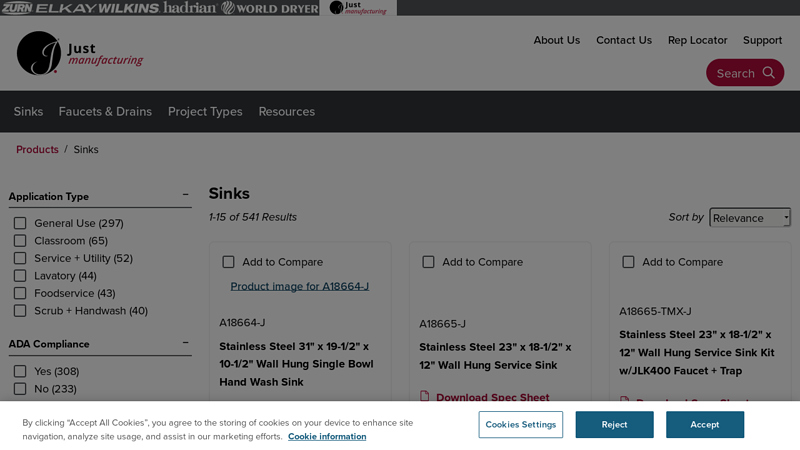Open the Hadrian brand logo link
The width and height of the screenshot is (800, 450).
coord(189,8)
